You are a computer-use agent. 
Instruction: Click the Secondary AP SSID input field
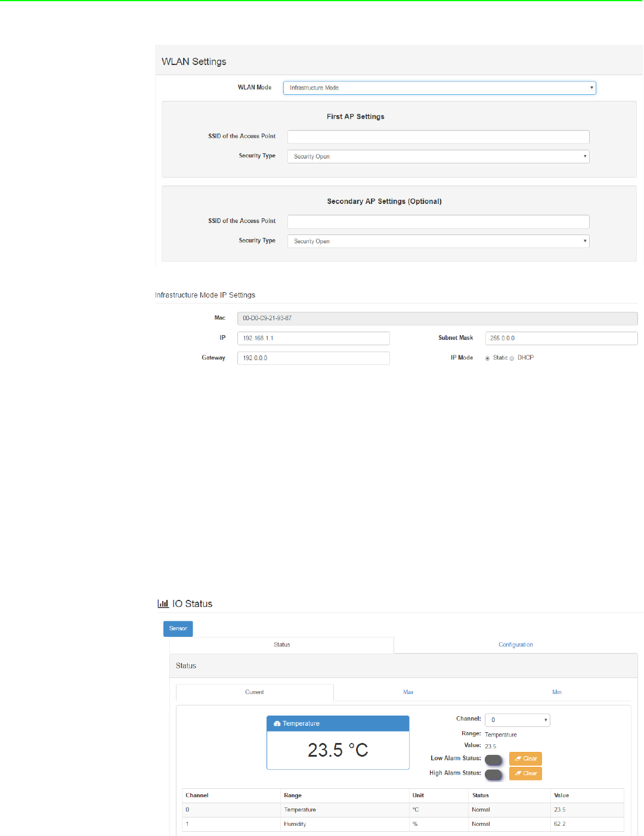point(438,221)
